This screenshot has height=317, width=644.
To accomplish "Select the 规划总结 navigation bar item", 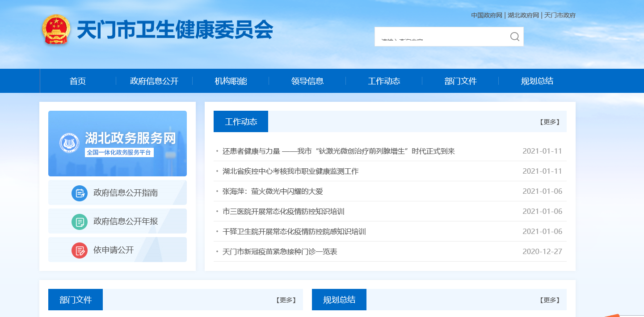I will [537, 81].
